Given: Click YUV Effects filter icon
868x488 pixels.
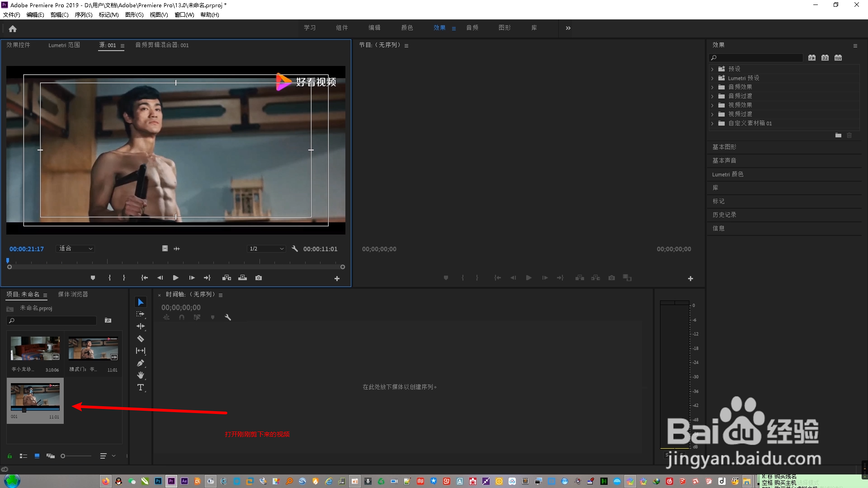Looking at the screenshot, I should (x=838, y=58).
